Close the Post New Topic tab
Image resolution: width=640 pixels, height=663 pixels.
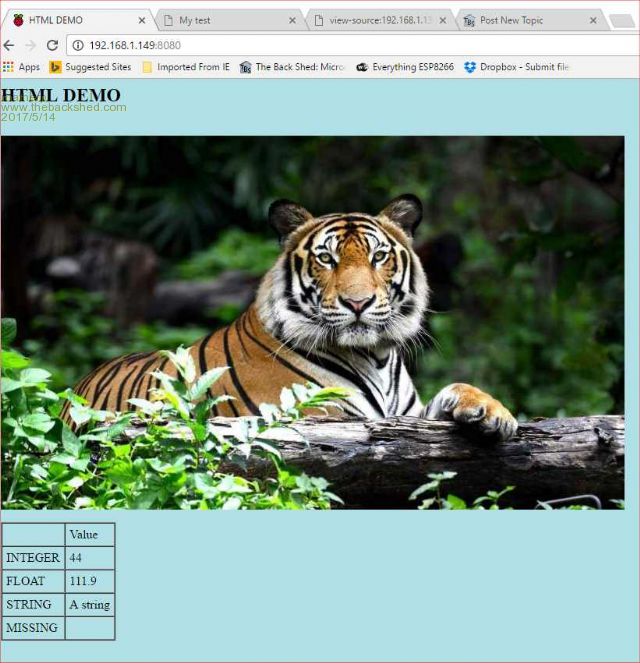(x=593, y=20)
